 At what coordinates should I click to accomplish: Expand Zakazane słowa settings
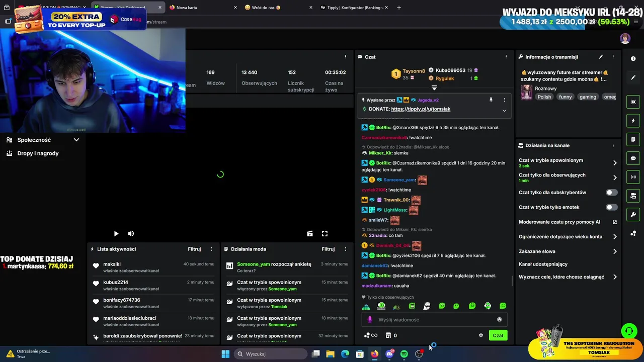click(615, 251)
